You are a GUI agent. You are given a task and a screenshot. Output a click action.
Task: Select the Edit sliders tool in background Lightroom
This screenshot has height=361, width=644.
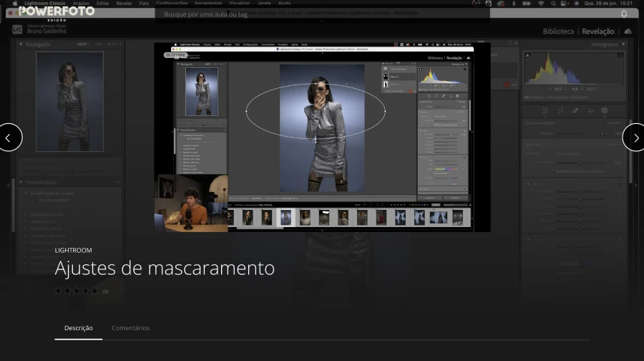[x=545, y=110]
